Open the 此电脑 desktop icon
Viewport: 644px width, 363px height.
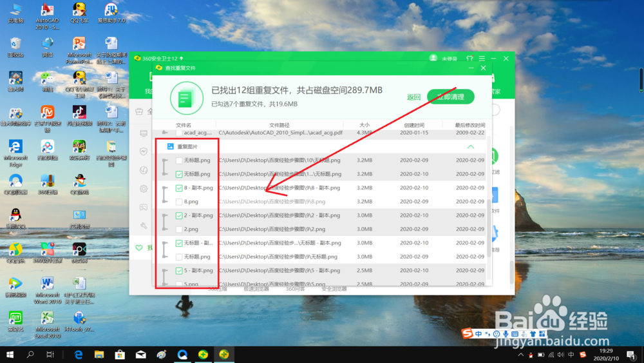tap(15, 12)
